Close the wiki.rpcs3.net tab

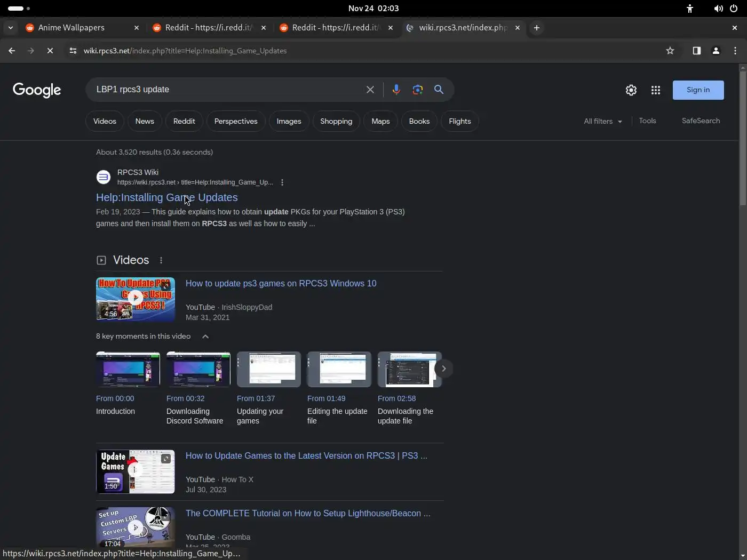tap(518, 28)
